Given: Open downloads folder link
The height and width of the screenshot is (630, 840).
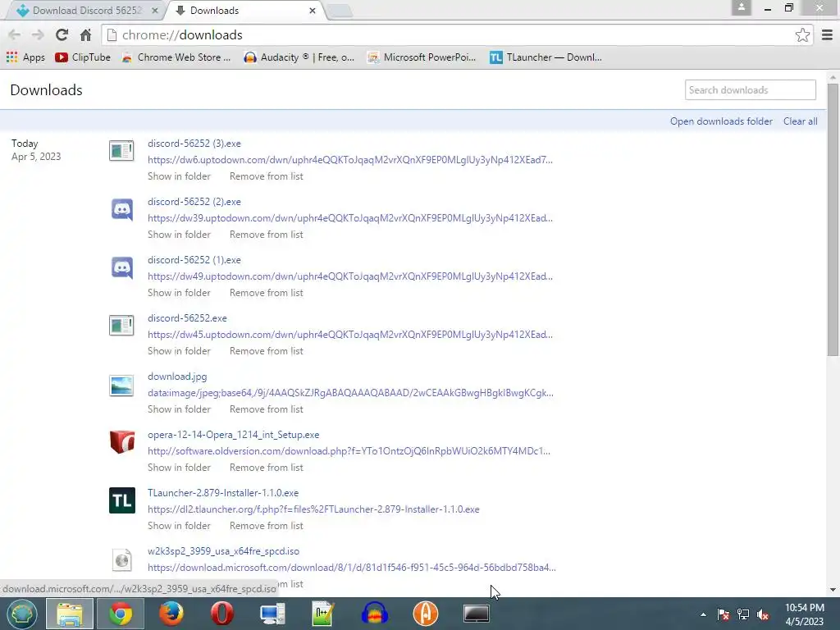Looking at the screenshot, I should point(721,121).
